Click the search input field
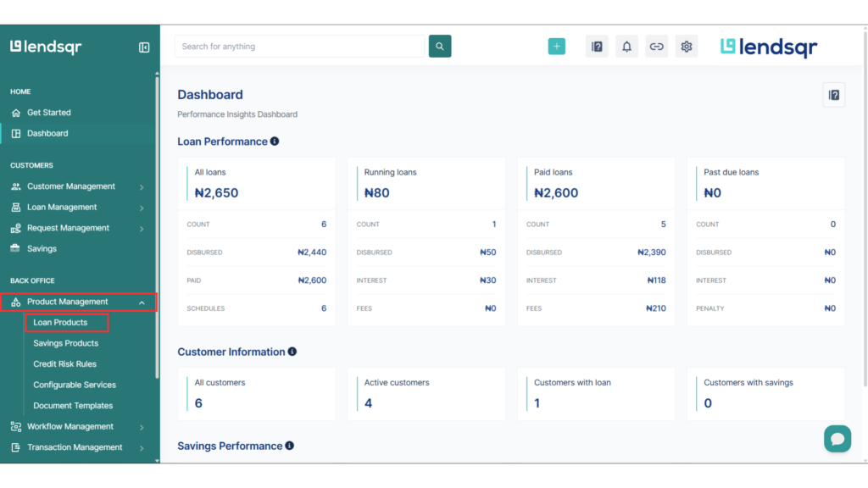This screenshot has height=488, width=868. click(299, 46)
